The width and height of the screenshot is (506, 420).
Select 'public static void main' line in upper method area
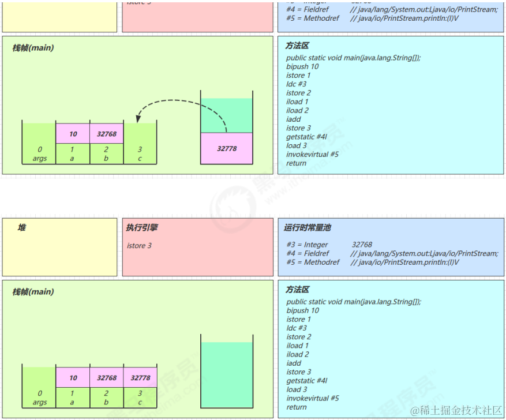(353, 58)
